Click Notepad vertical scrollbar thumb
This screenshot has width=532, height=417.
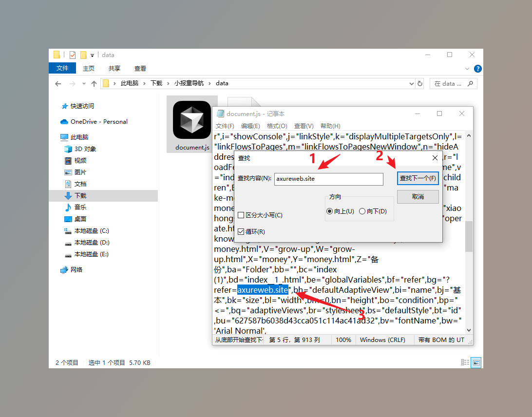[x=469, y=236]
